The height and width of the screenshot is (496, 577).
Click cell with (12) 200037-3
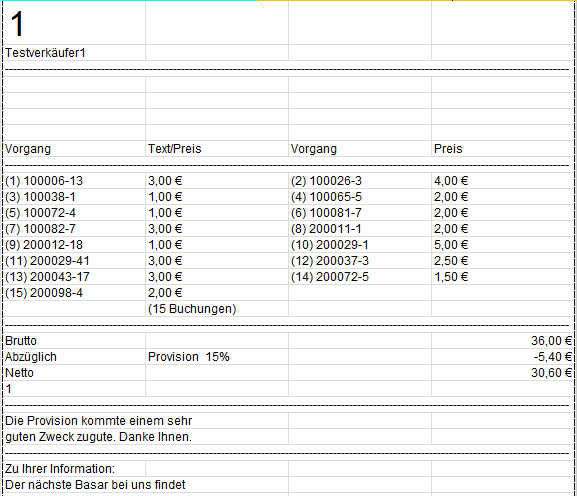click(360, 261)
